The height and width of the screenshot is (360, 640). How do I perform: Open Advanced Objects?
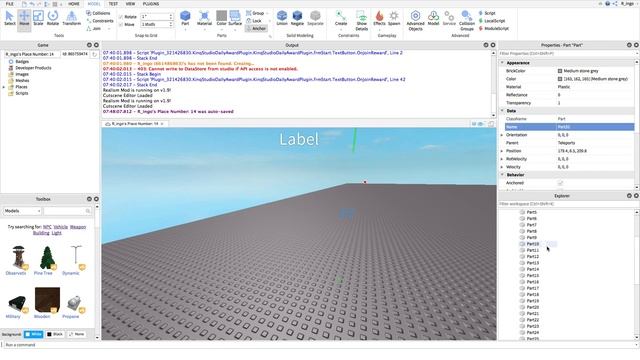tap(415, 20)
